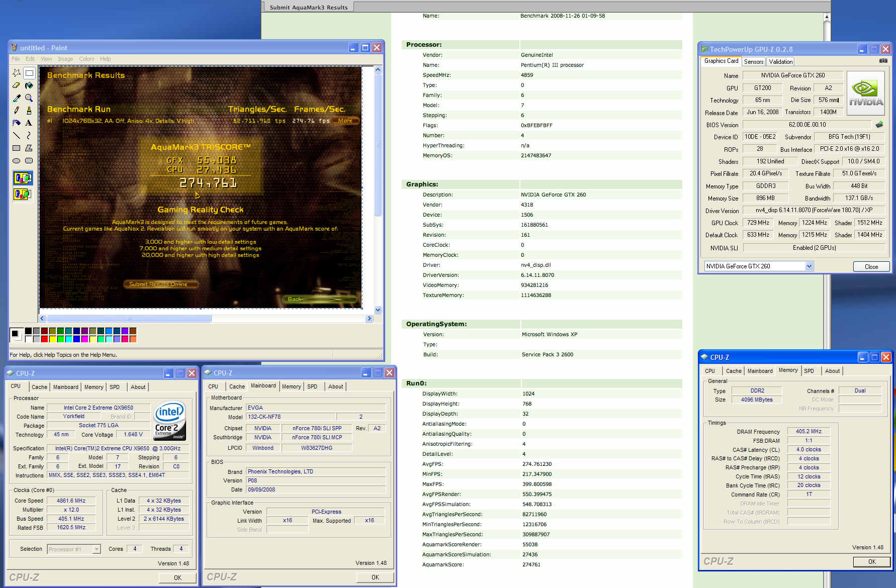
Task: Click the GPU Clock value 729 MHz
Action: point(758,223)
